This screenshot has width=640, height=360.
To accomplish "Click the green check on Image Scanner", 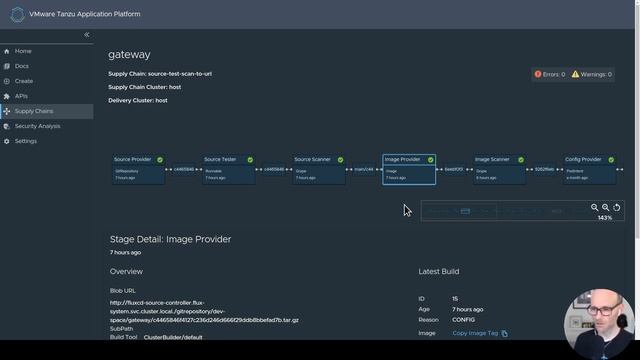I will click(521, 160).
